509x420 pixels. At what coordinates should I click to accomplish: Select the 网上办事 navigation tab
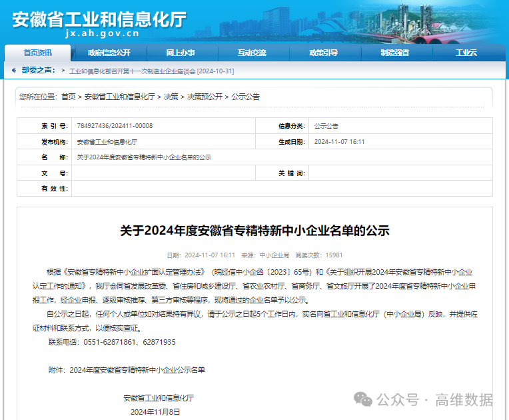[181, 53]
